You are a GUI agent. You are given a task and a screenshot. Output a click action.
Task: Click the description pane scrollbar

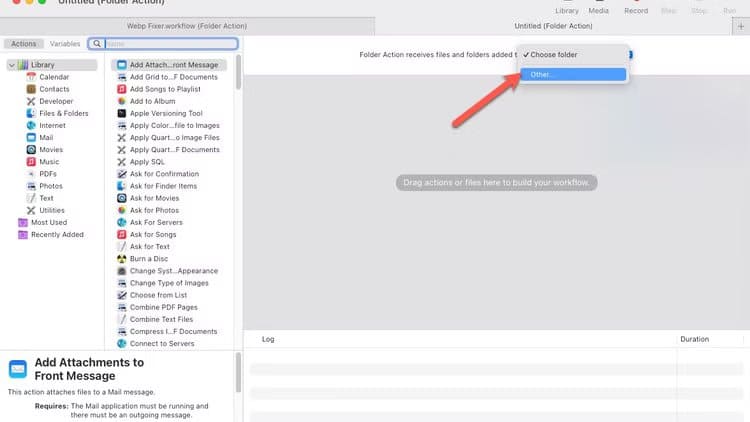tap(238, 373)
